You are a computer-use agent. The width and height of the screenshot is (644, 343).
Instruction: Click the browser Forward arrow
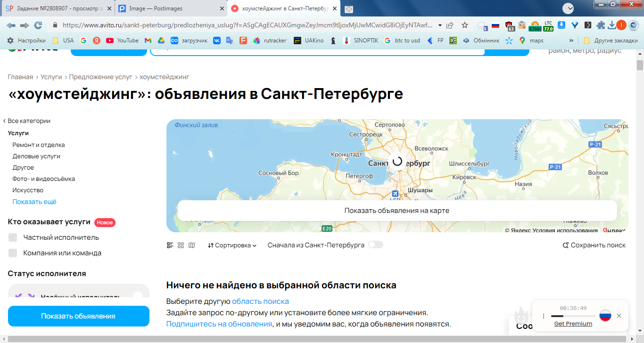pyautogui.click(x=25, y=25)
